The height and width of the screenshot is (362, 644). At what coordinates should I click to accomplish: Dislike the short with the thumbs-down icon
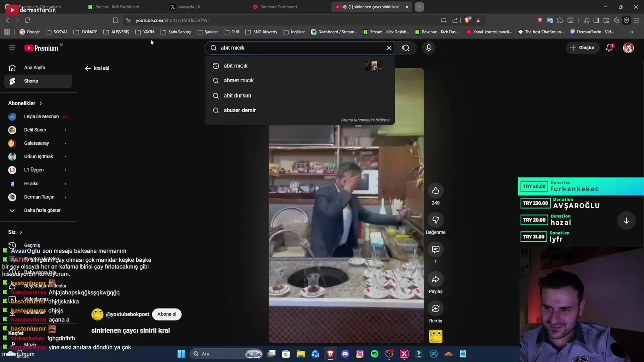coord(436,220)
